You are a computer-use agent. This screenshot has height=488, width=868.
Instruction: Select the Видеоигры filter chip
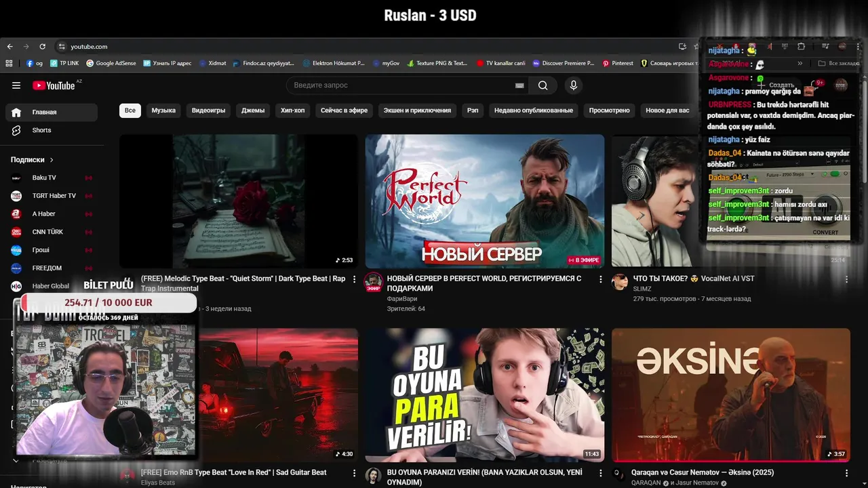(208, 110)
